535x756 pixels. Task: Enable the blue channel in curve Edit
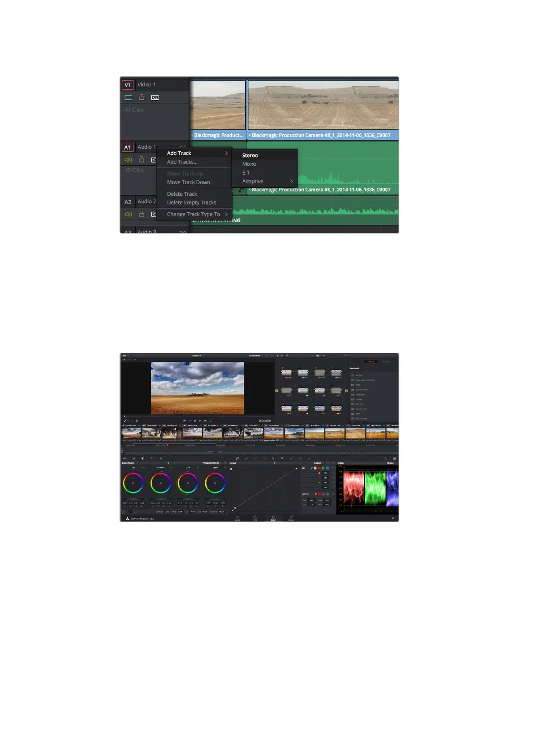tap(327, 468)
